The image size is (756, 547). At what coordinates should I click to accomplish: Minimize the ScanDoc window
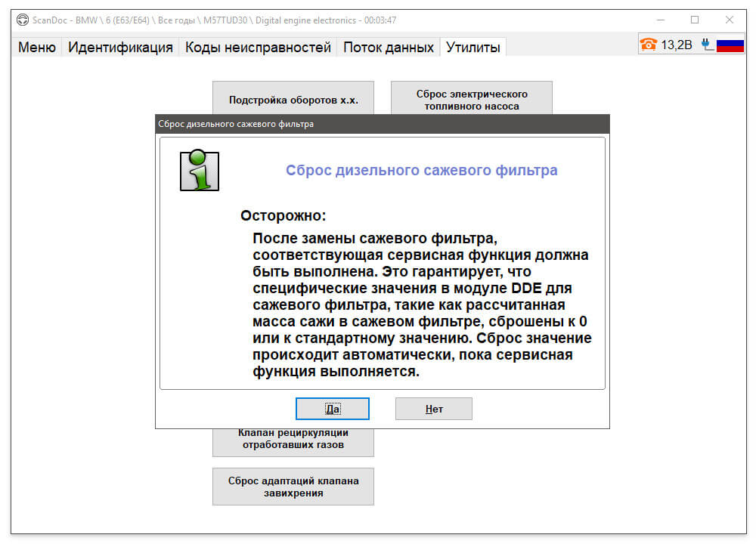coord(661,20)
